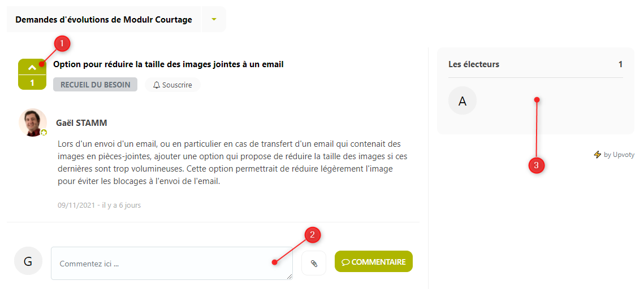This screenshot has width=644, height=289.
Task: Open Demandes d'évolutions de Modulr Courtage board
Action: 103,20
